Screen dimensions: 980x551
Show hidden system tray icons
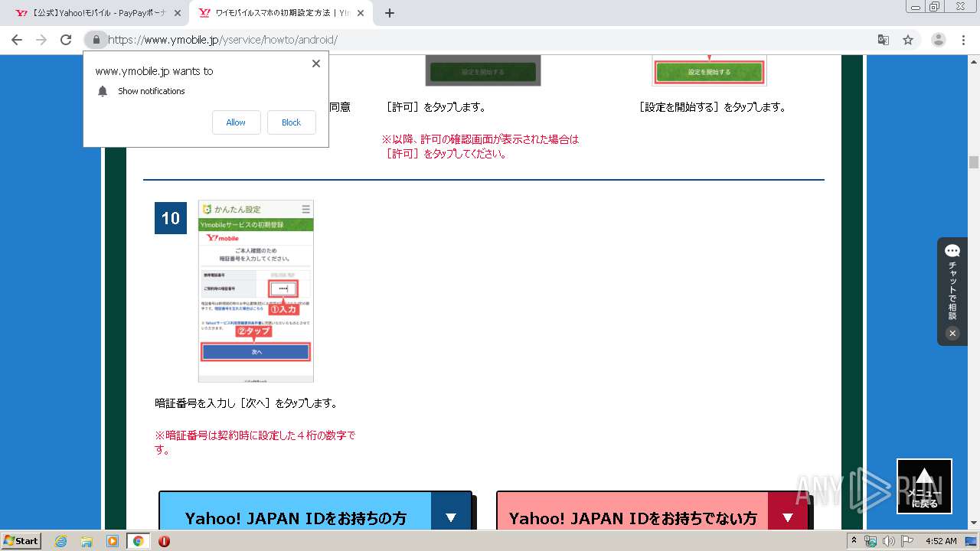pos(854,541)
